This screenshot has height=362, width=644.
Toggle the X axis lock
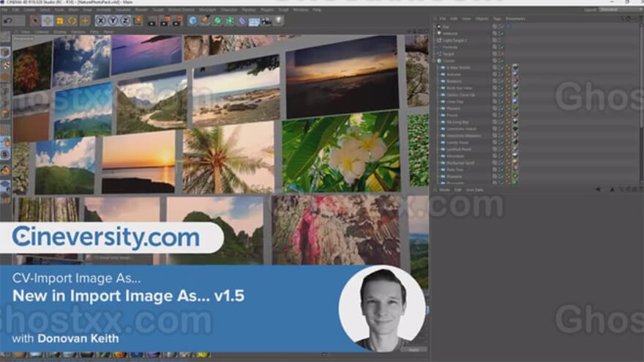coord(101,21)
